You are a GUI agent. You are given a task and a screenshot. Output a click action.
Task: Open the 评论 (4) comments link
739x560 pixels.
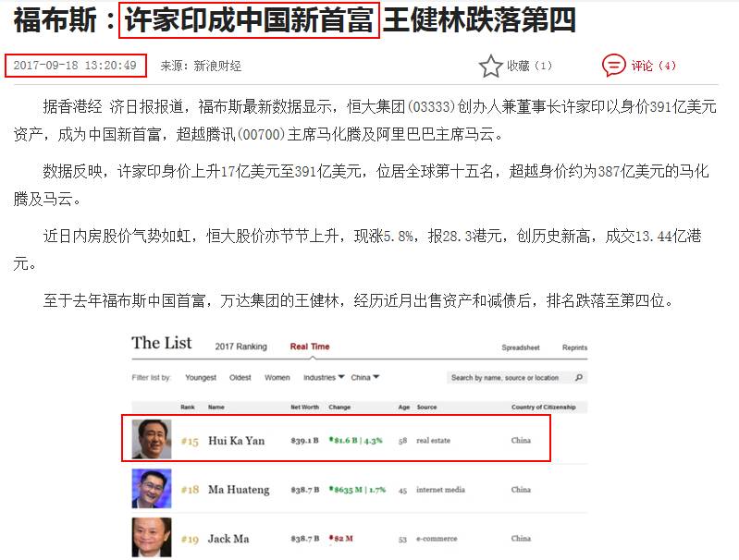pyautogui.click(x=653, y=66)
